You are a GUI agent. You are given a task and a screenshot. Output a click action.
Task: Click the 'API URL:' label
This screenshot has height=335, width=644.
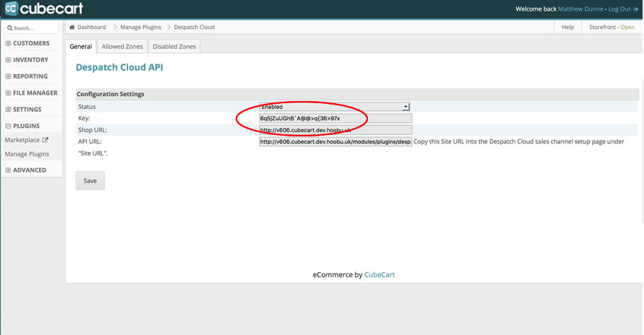pyautogui.click(x=90, y=141)
